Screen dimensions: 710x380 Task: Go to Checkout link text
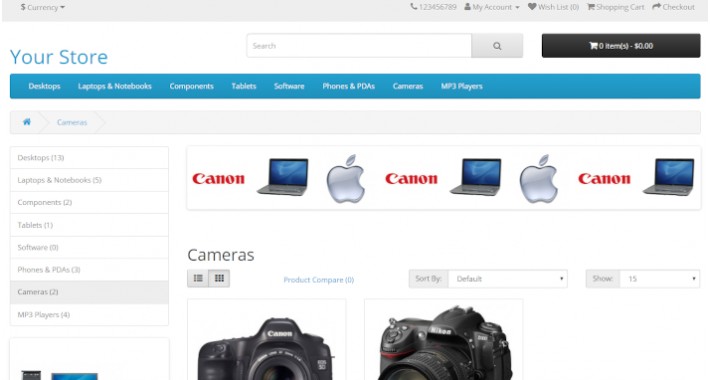click(678, 7)
